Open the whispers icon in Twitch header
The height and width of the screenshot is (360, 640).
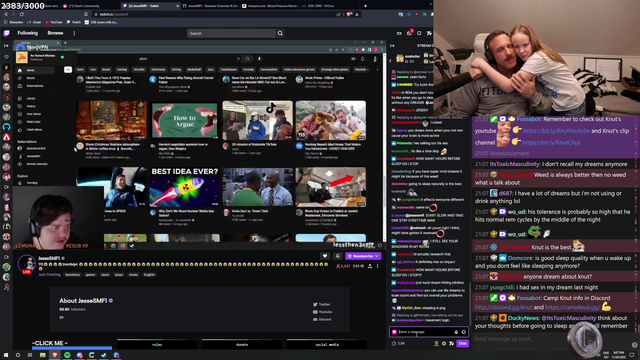(419, 33)
